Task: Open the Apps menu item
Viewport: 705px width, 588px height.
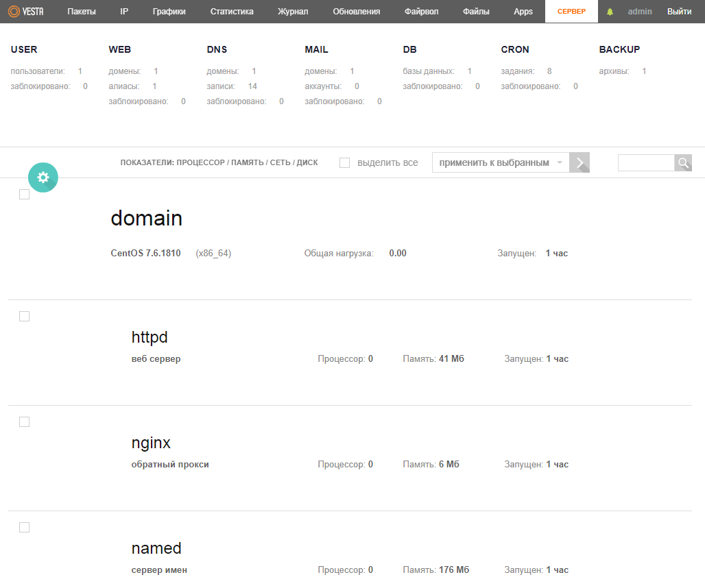Action: 523,12
